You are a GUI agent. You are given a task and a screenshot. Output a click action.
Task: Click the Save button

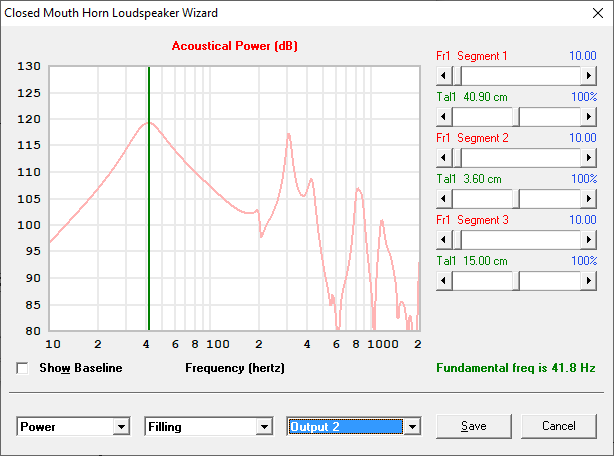point(474,426)
